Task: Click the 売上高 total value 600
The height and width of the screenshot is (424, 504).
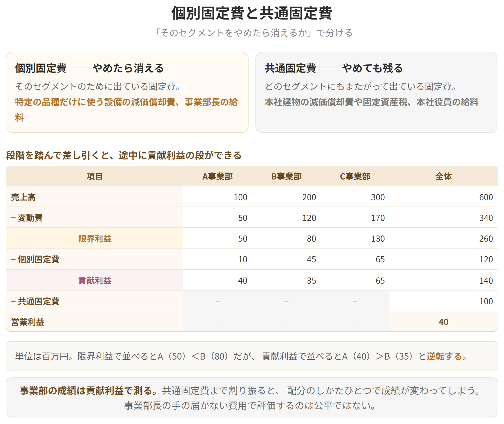Action: 486,197
